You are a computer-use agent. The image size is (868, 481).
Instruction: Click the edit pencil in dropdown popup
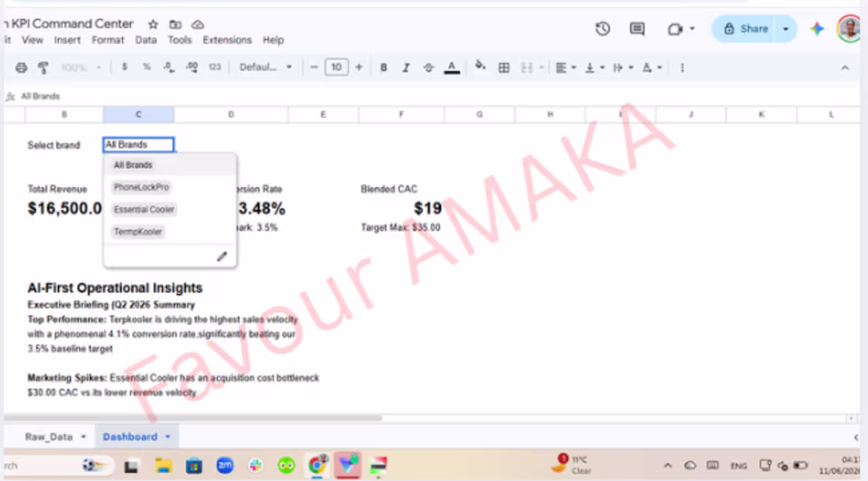click(x=222, y=256)
